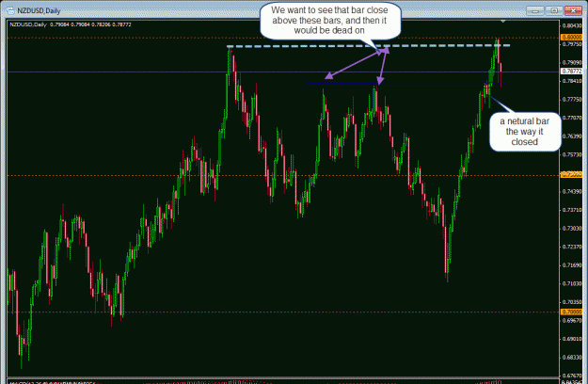Close the NZDUSD,Daily chart window

click(573, 11)
